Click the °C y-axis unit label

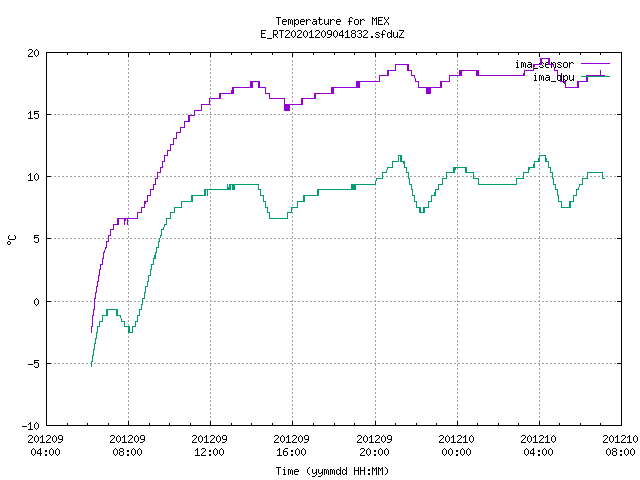coord(11,240)
